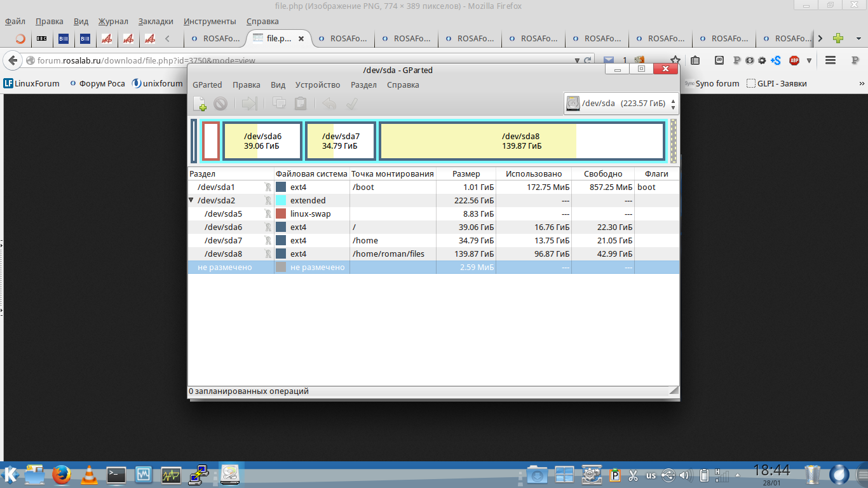
Task: Click the Paste partition icon in GParted toolbar
Action: pos(301,104)
